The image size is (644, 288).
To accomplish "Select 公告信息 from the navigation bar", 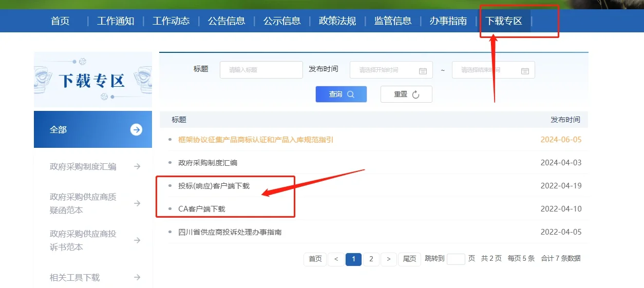I will coord(226,21).
